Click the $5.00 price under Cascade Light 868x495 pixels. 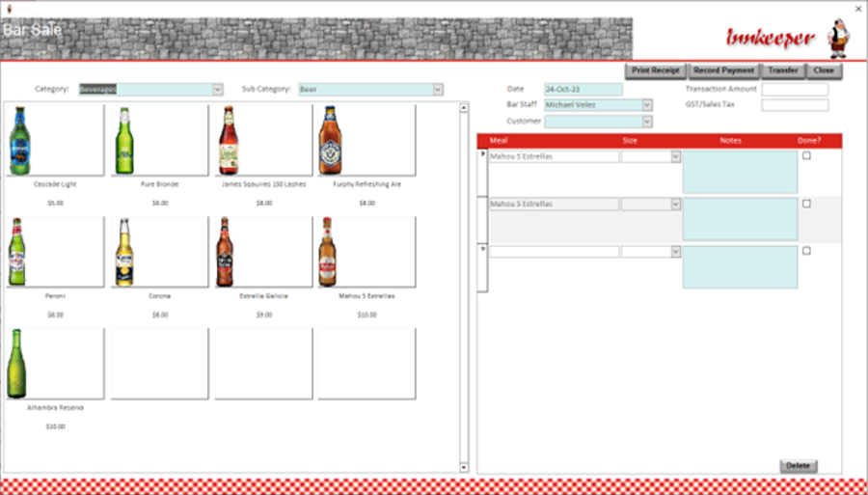point(55,204)
